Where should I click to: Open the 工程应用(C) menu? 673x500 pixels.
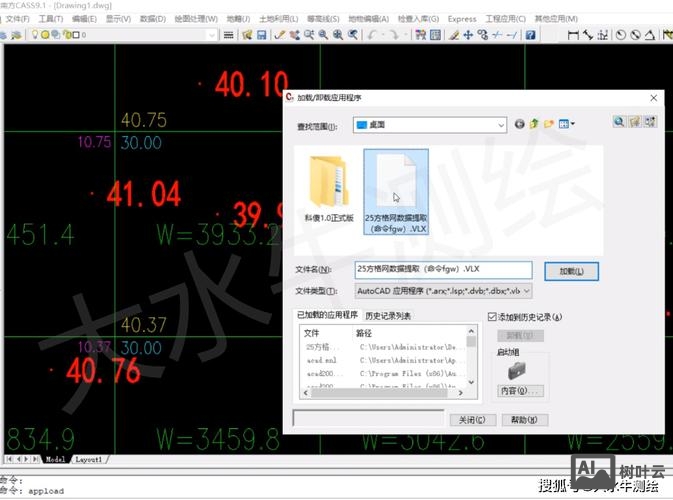click(506, 19)
